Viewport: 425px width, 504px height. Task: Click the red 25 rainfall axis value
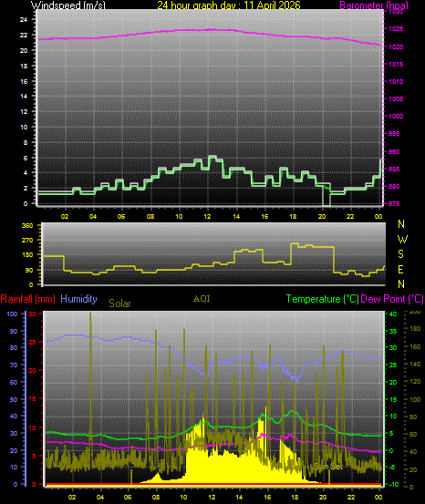pos(32,343)
